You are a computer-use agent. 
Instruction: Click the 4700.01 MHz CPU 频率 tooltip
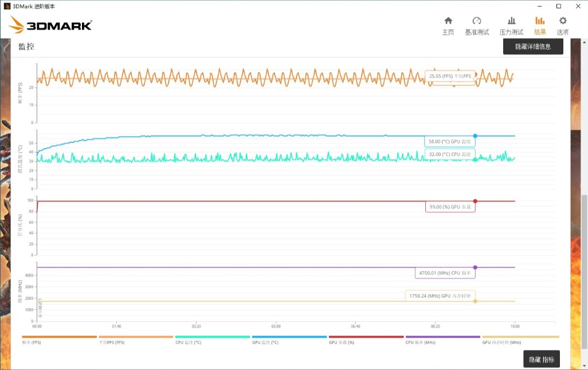click(x=445, y=273)
